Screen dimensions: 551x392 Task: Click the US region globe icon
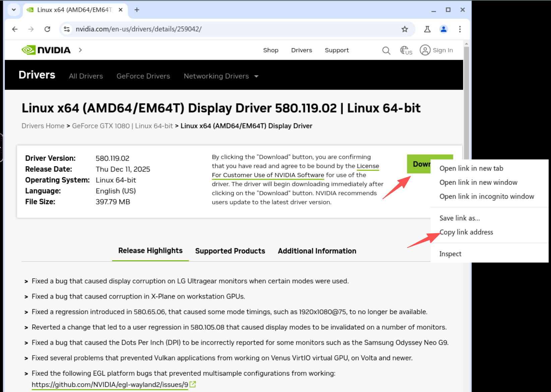(x=406, y=50)
